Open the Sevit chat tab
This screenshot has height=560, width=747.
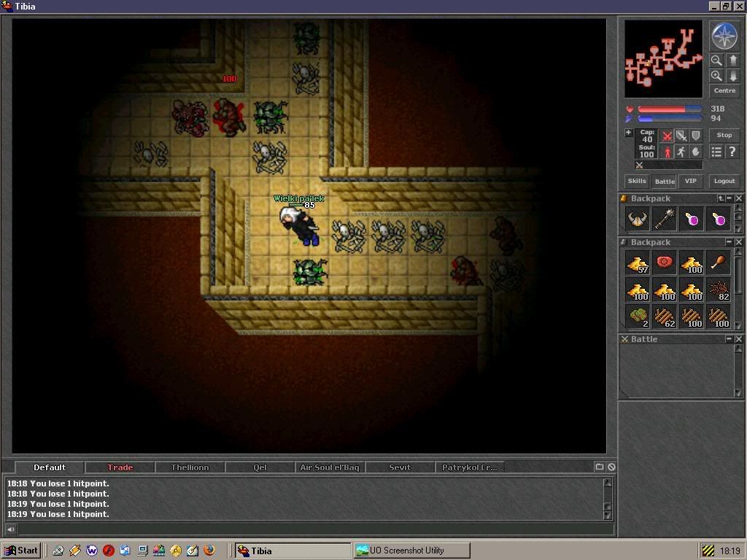(x=400, y=467)
